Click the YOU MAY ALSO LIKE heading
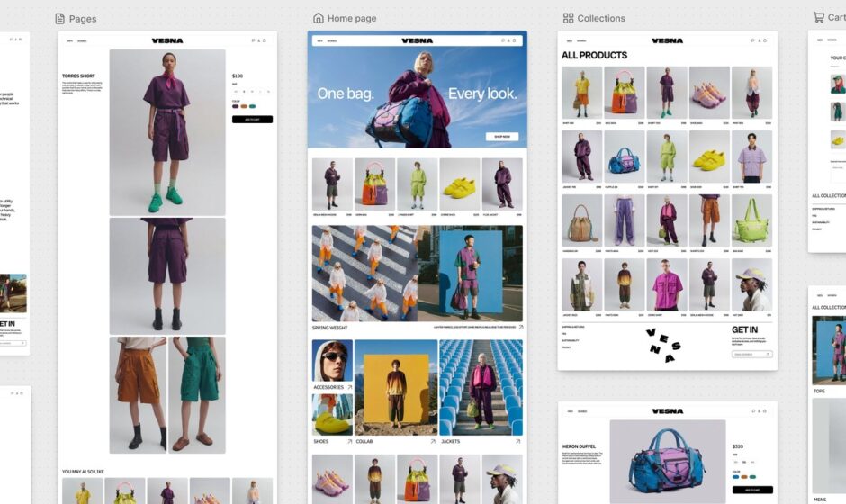Image resolution: width=846 pixels, height=504 pixels. coord(83,472)
